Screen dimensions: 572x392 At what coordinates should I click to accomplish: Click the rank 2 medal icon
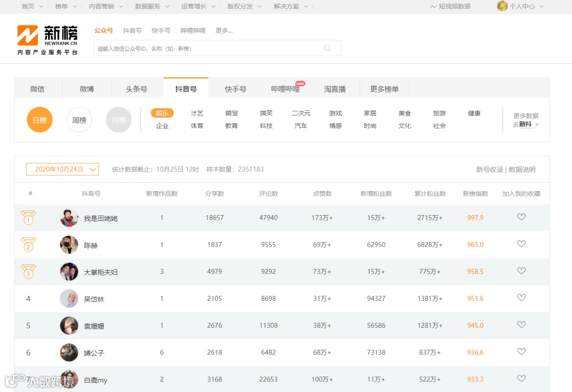coord(28,245)
